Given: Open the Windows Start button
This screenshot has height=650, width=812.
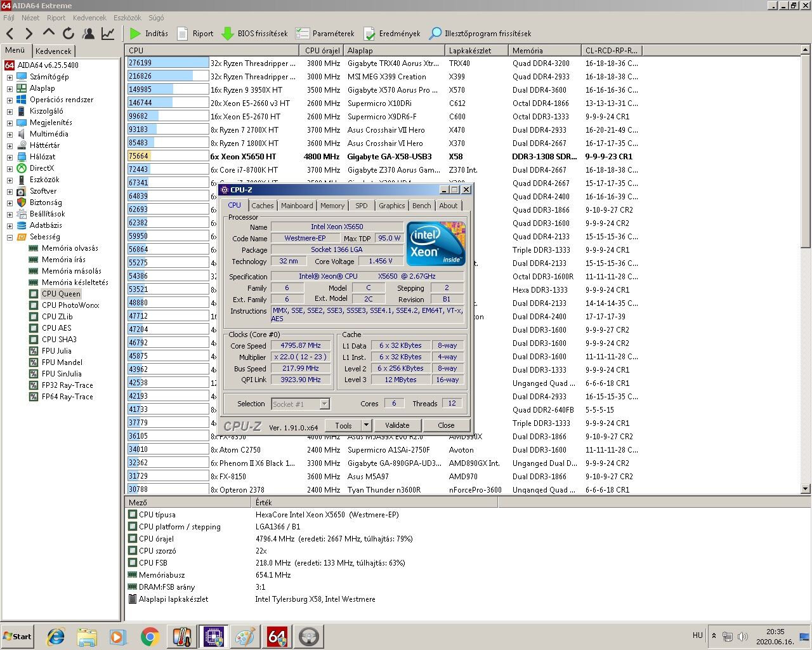Looking at the screenshot, I should point(18,636).
